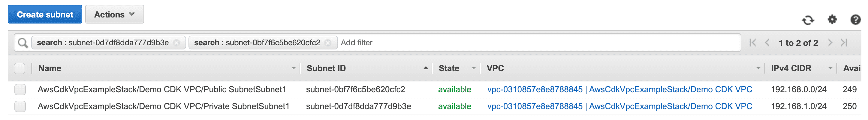The width and height of the screenshot is (868, 120).
Task: Open VPC link in the Public Subnet row
Action: [620, 90]
